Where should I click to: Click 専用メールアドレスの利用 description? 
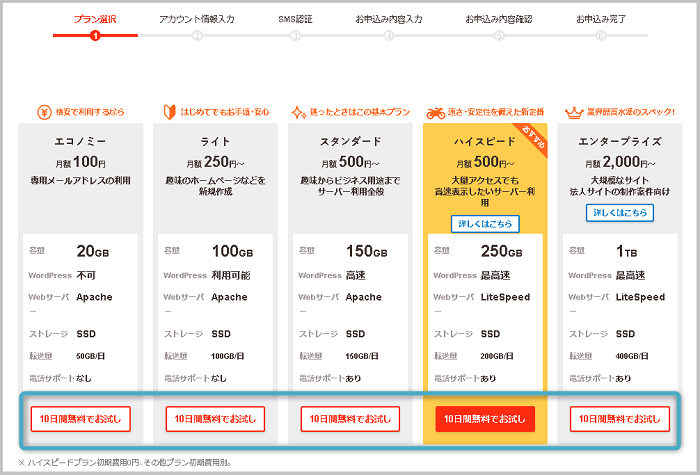[80, 181]
